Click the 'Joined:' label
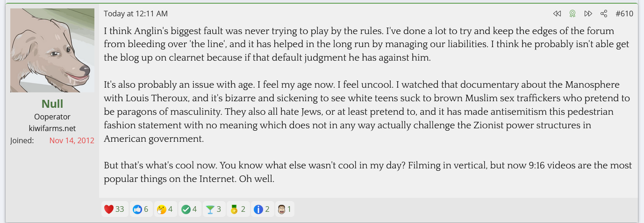The width and height of the screenshot is (644, 223). tap(22, 140)
